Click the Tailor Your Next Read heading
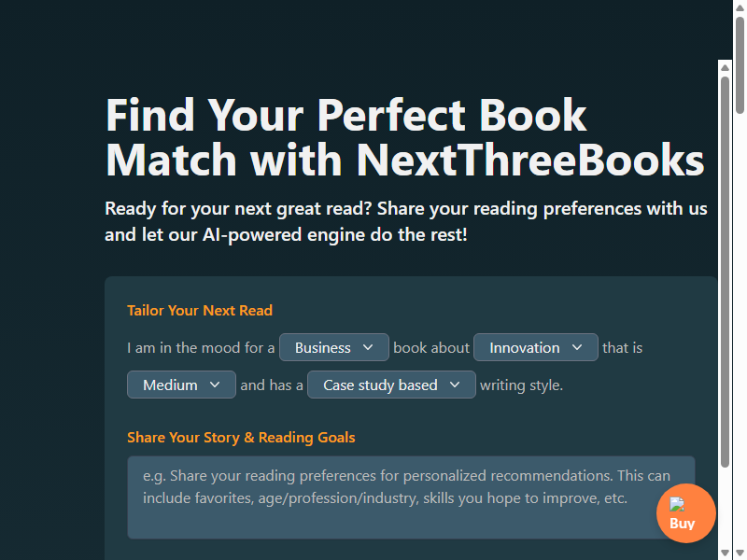747x560 pixels. click(x=200, y=311)
